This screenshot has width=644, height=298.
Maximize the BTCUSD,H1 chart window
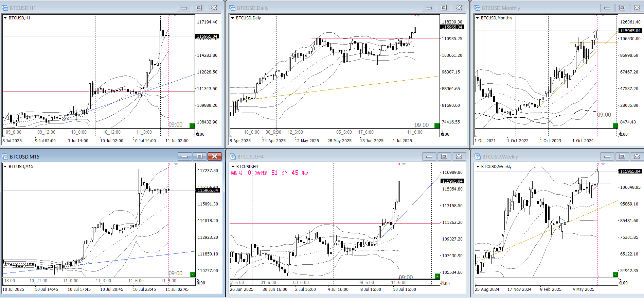coord(199,8)
